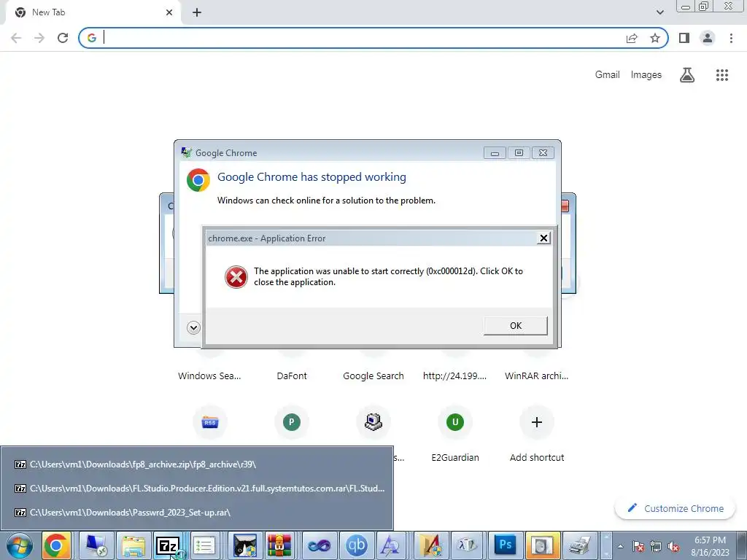Viewport: 747px width, 560px height.
Task: Open Action Center flag tray icon
Action: click(638, 546)
